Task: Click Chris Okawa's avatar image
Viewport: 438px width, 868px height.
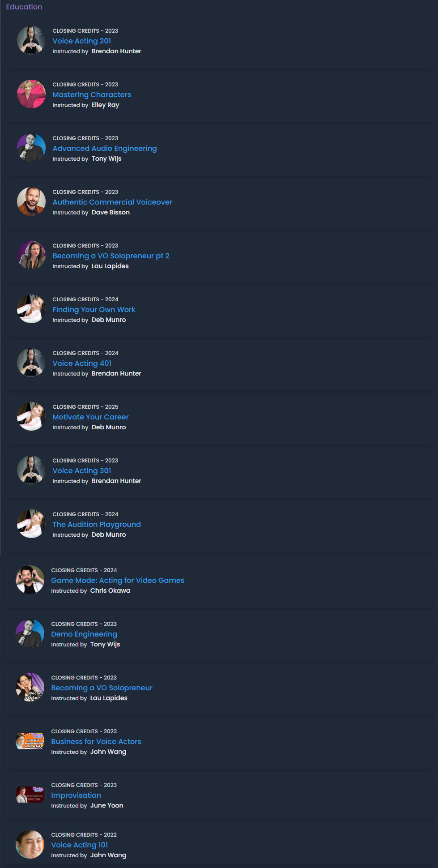Action: (30, 580)
